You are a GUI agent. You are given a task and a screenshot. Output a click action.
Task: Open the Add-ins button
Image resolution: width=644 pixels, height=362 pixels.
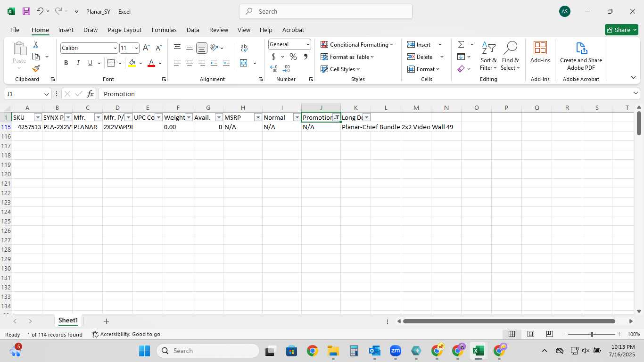(x=540, y=52)
